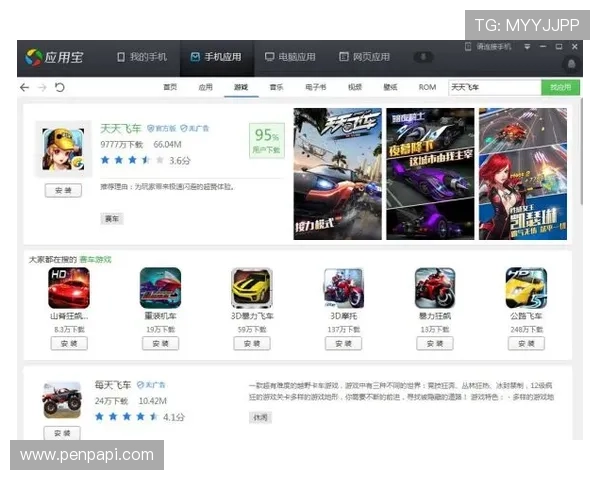Install 重装机车 game
Screen dimensions: 600x480
[x=160, y=343]
